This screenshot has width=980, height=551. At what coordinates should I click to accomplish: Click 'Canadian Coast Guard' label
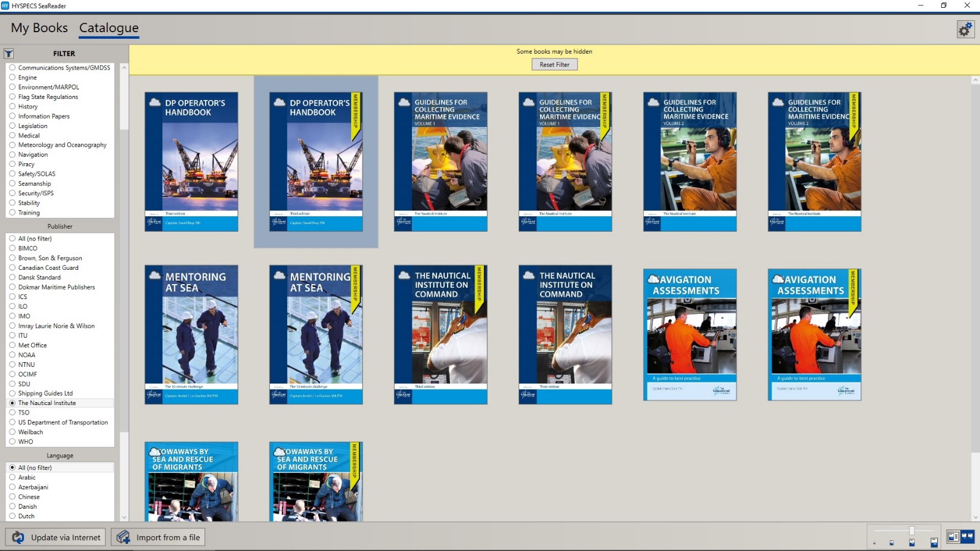click(x=48, y=267)
